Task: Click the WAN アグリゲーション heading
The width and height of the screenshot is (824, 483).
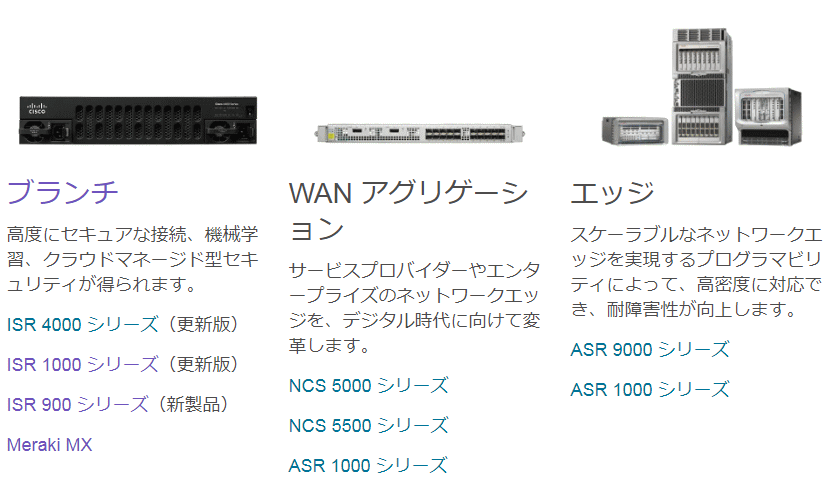Action: [408, 210]
